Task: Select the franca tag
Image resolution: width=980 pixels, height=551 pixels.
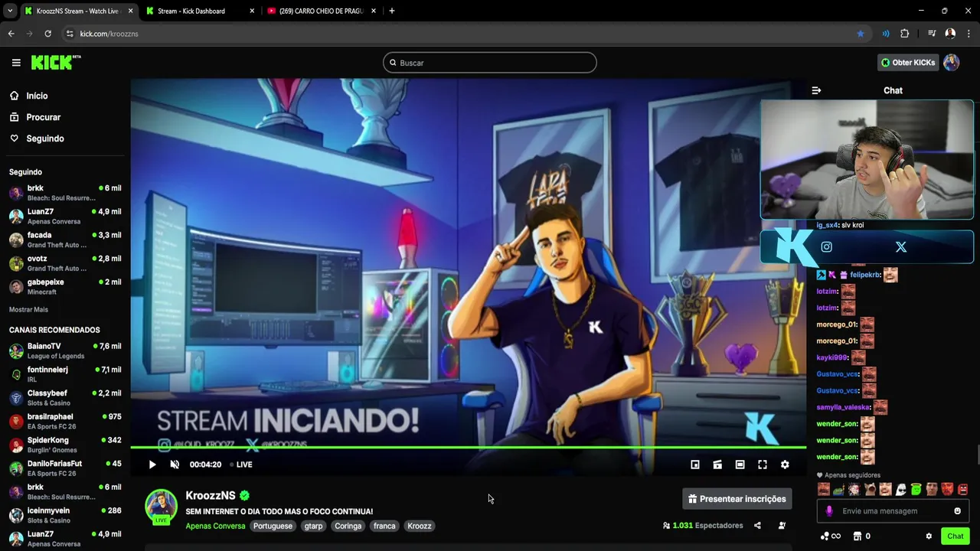Action: (x=384, y=526)
